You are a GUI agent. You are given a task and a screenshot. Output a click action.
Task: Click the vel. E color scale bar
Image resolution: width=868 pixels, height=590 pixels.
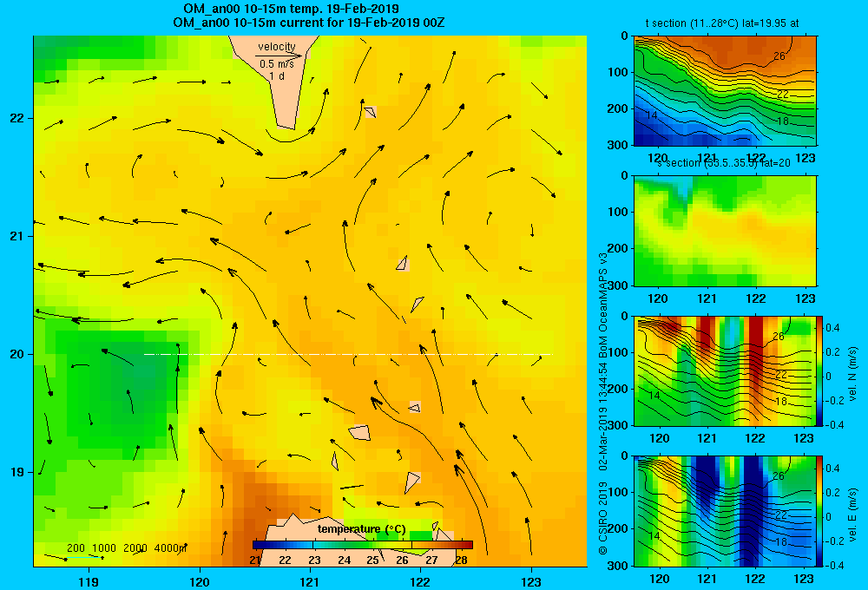point(820,511)
